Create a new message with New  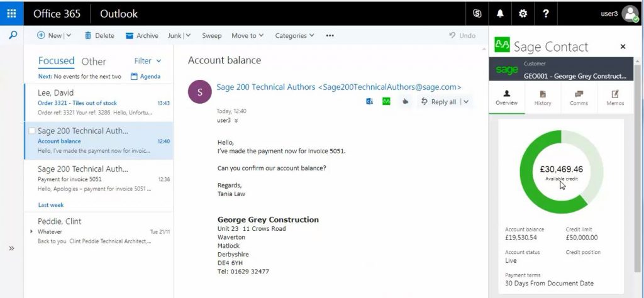pyautogui.click(x=49, y=36)
